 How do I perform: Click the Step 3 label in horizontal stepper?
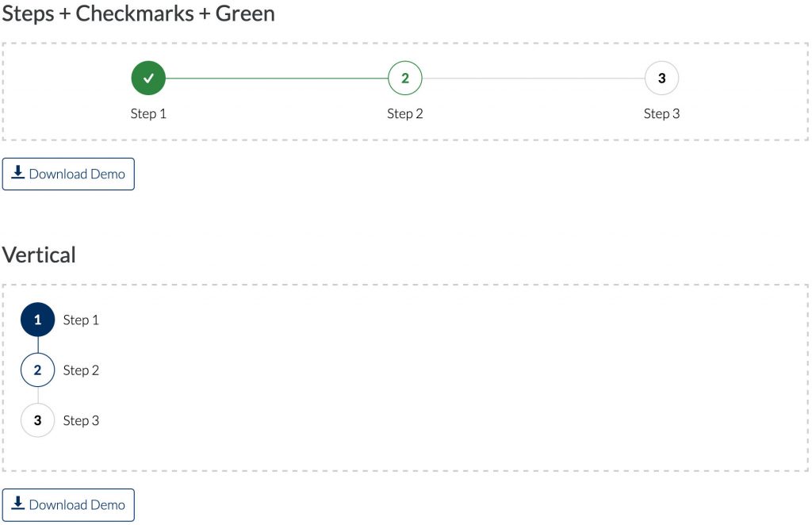point(662,113)
